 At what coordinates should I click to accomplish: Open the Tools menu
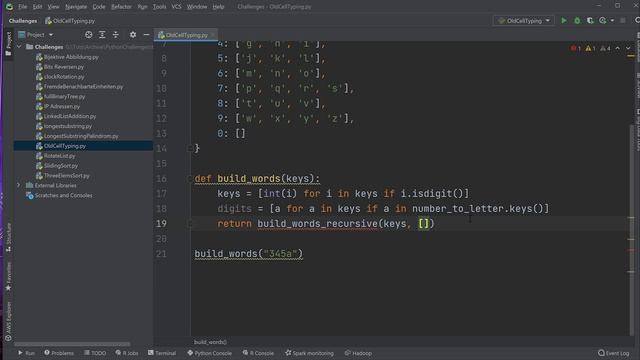(159, 7)
